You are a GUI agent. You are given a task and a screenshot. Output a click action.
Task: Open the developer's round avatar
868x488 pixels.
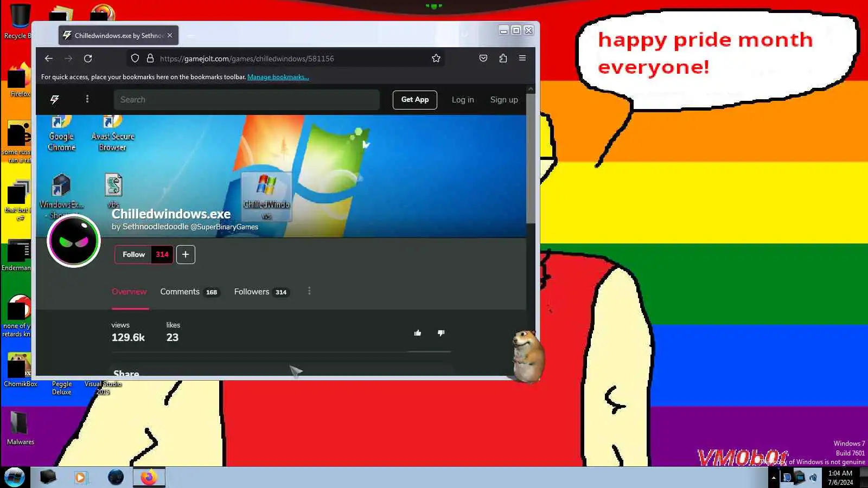point(74,241)
